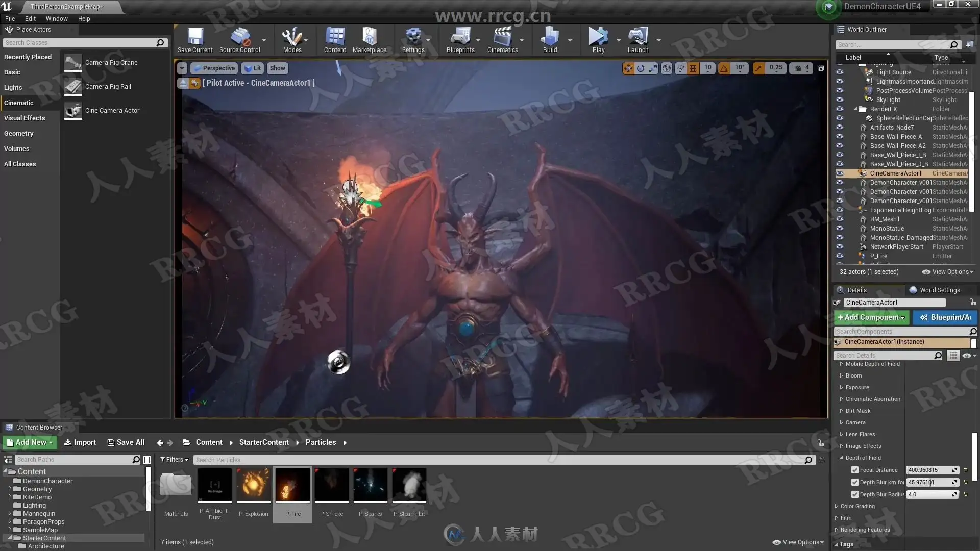Hide the SkyLight actor with its eye icon
Image resolution: width=980 pixels, height=551 pixels.
pyautogui.click(x=840, y=100)
